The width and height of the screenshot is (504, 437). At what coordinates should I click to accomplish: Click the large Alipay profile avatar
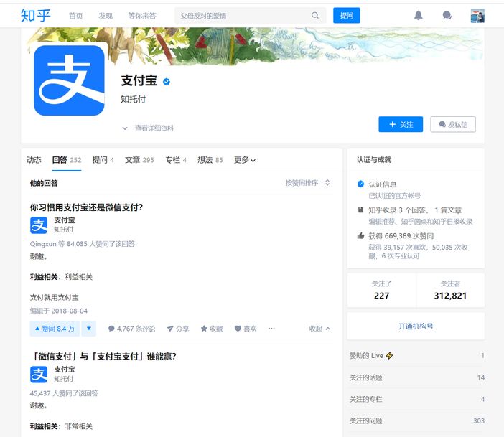(69, 80)
